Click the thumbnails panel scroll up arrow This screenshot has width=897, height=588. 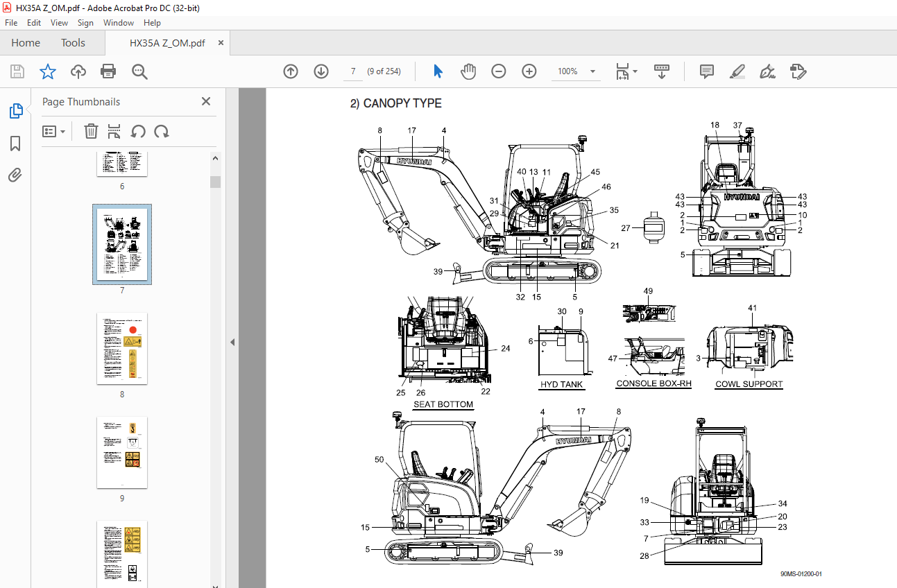(216, 159)
